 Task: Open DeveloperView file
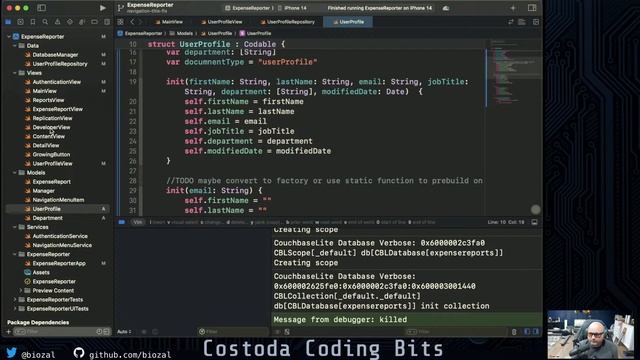click(x=51, y=127)
